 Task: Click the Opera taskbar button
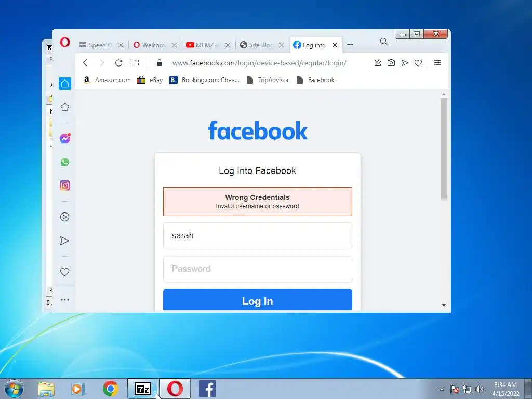pyautogui.click(x=175, y=389)
